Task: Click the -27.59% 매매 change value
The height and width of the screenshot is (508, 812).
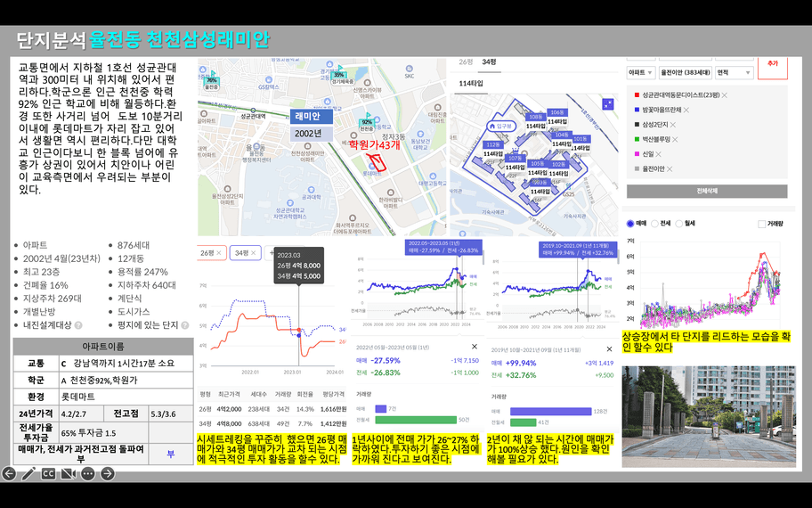Action: 386,361
